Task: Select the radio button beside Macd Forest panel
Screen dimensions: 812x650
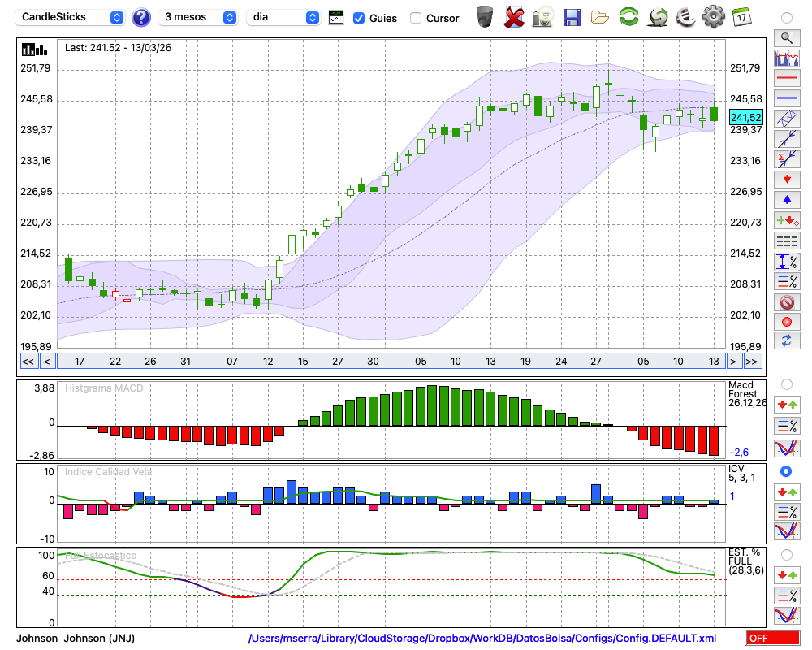Action: click(786, 383)
